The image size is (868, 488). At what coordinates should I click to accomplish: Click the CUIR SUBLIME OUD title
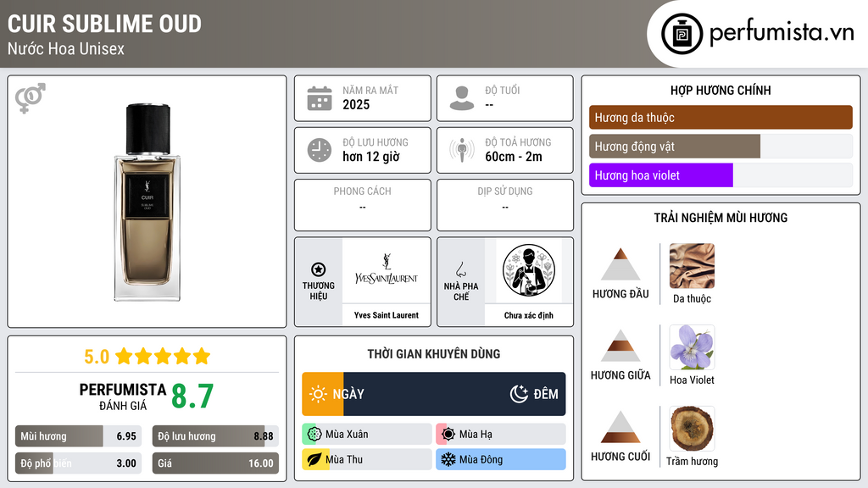(104, 24)
